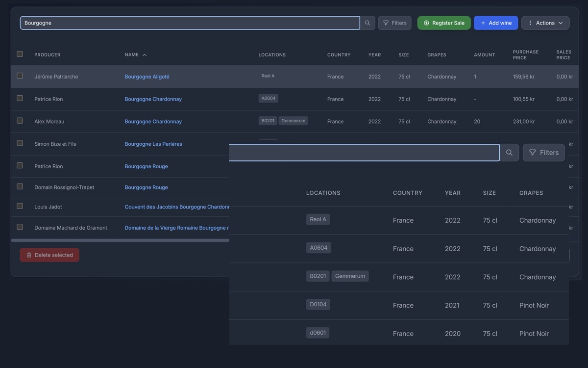Click the small LOCATIONS header in main table
Image resolution: width=588 pixels, height=368 pixels.
click(272, 55)
